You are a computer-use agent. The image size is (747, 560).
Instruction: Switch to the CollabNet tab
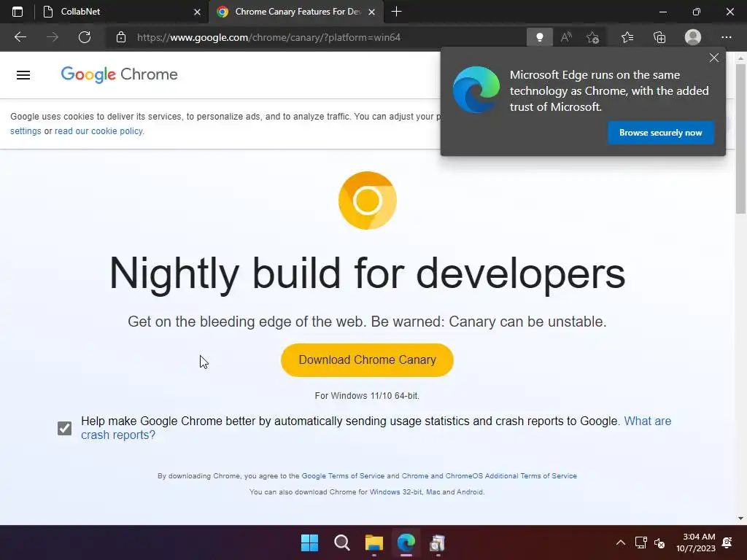122,12
